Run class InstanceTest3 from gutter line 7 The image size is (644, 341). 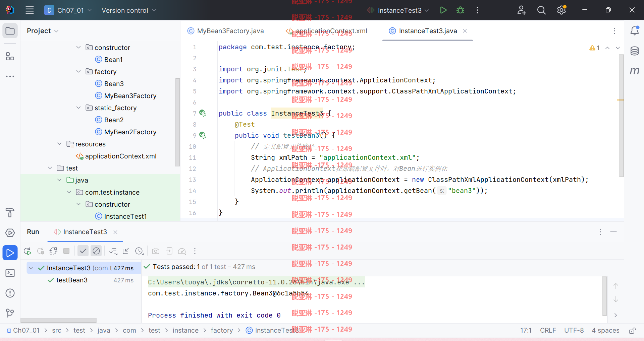[203, 113]
